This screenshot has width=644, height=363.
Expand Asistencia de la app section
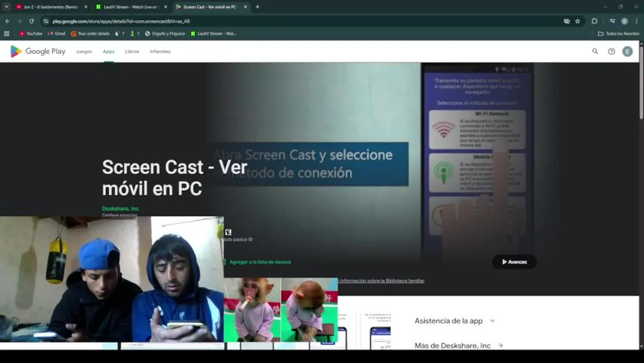click(x=455, y=321)
